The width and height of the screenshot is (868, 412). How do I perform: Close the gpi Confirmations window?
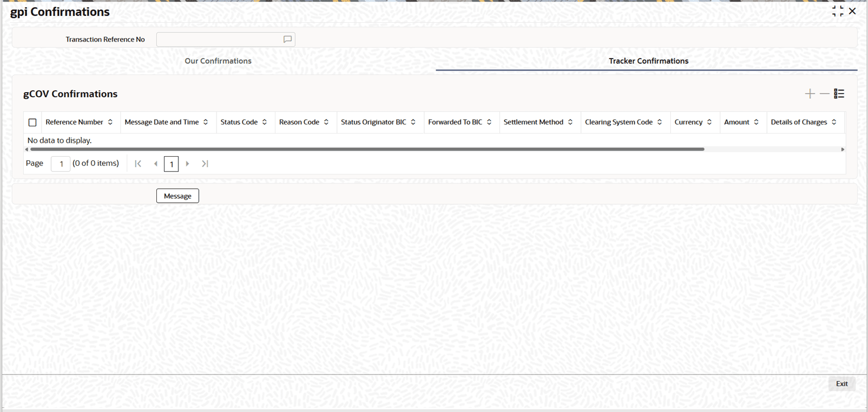852,11
